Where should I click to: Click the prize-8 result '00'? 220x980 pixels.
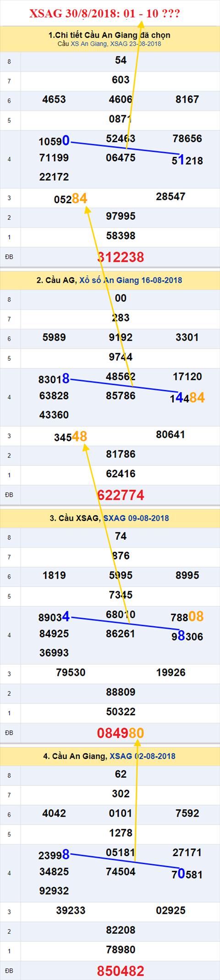pyautogui.click(x=121, y=299)
